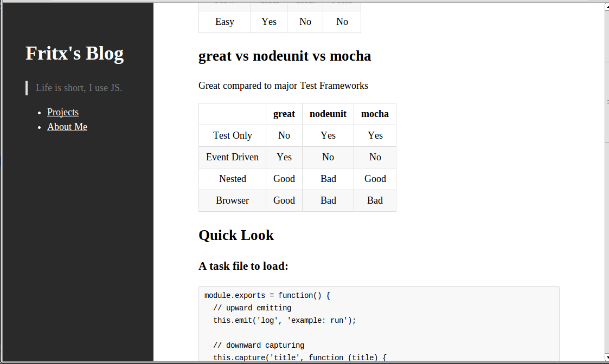The height and width of the screenshot is (364, 609).
Task: Click the 'Test Only' row label
Action: pos(232,135)
